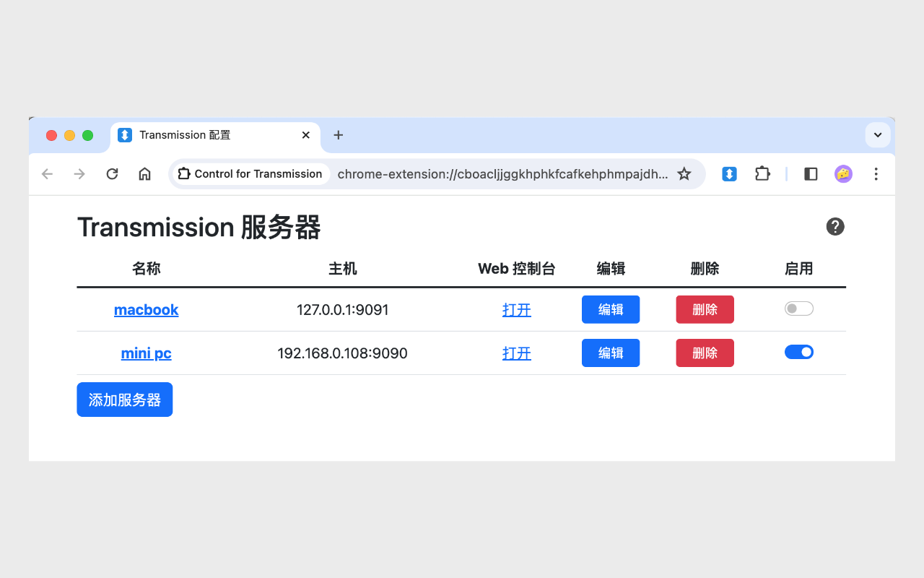The height and width of the screenshot is (578, 924).
Task: Click the 名称 column header
Action: [x=146, y=269]
